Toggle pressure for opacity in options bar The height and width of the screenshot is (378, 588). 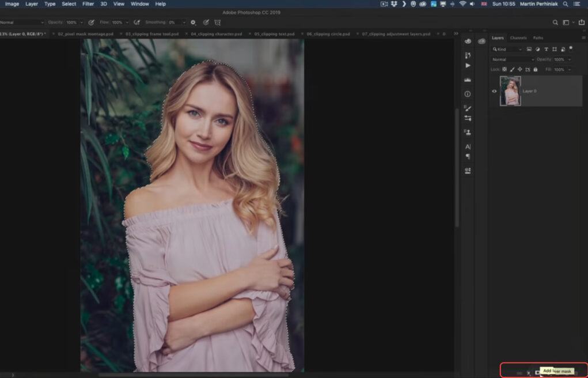(91, 22)
